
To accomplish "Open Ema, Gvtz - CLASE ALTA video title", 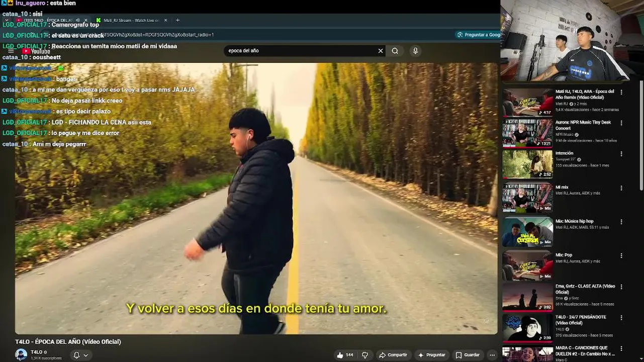I will pyautogui.click(x=585, y=289).
